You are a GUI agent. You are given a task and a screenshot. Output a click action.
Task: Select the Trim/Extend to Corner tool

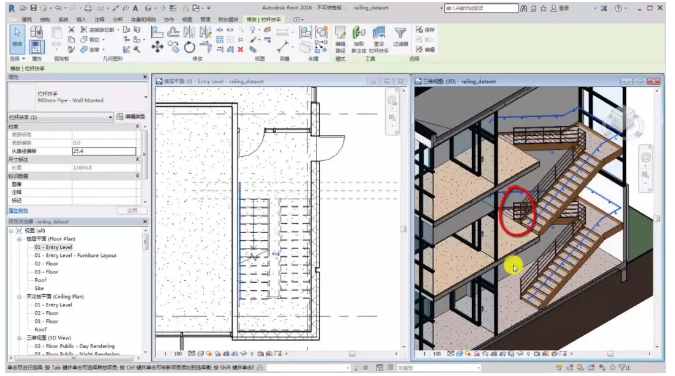[x=205, y=47]
